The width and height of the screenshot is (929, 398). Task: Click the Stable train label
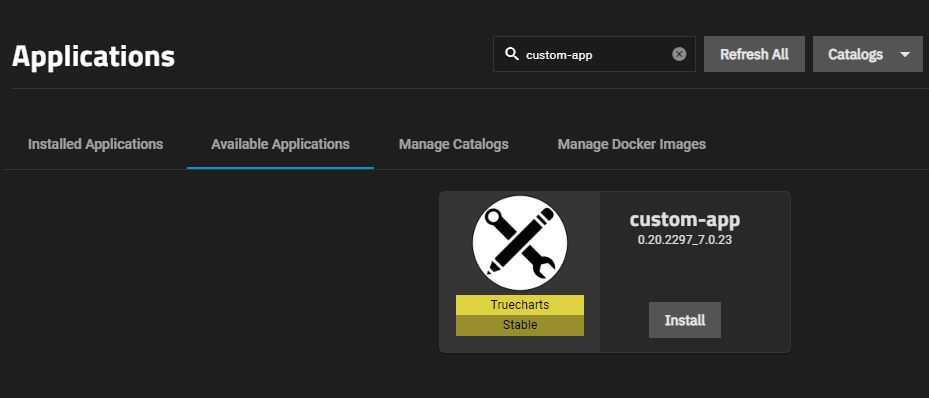pos(520,325)
